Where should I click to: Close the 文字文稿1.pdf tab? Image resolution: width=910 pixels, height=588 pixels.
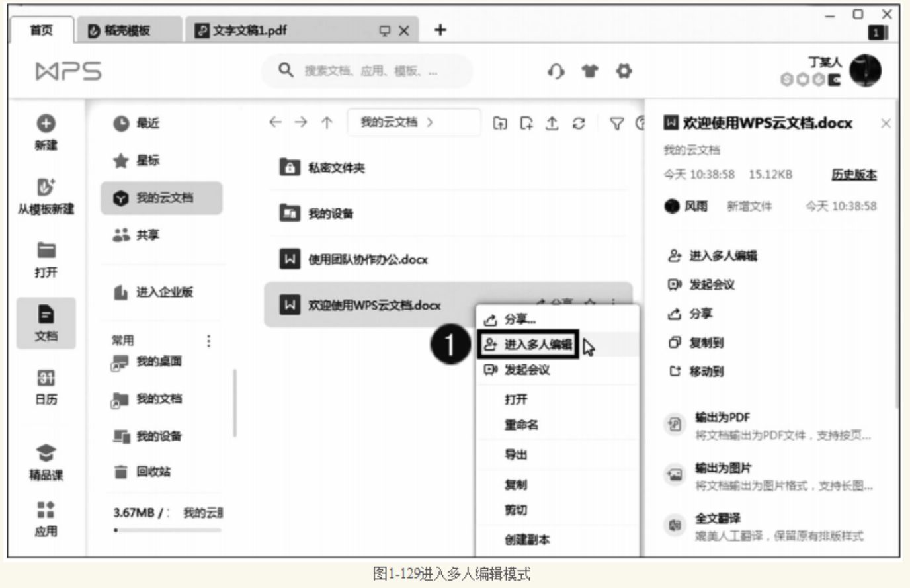[404, 31]
